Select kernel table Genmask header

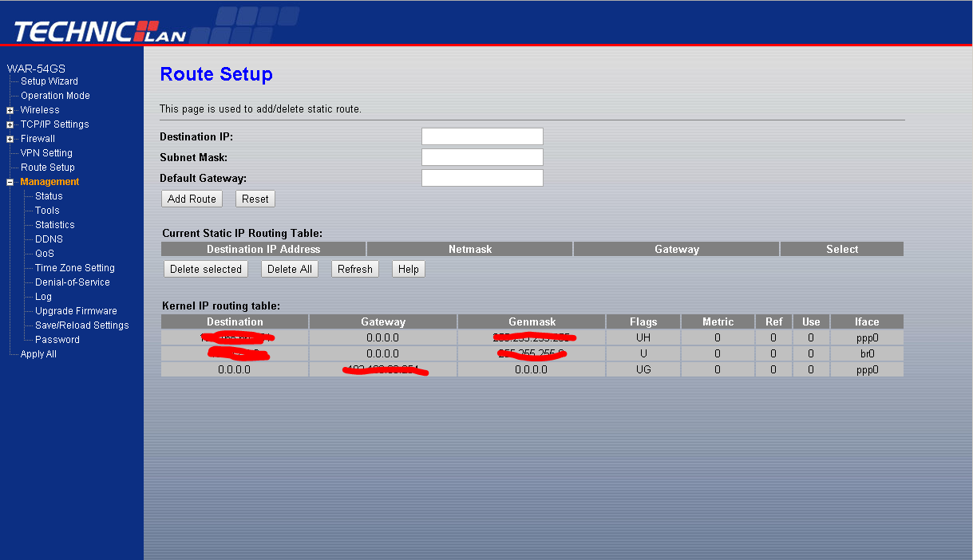pos(532,322)
